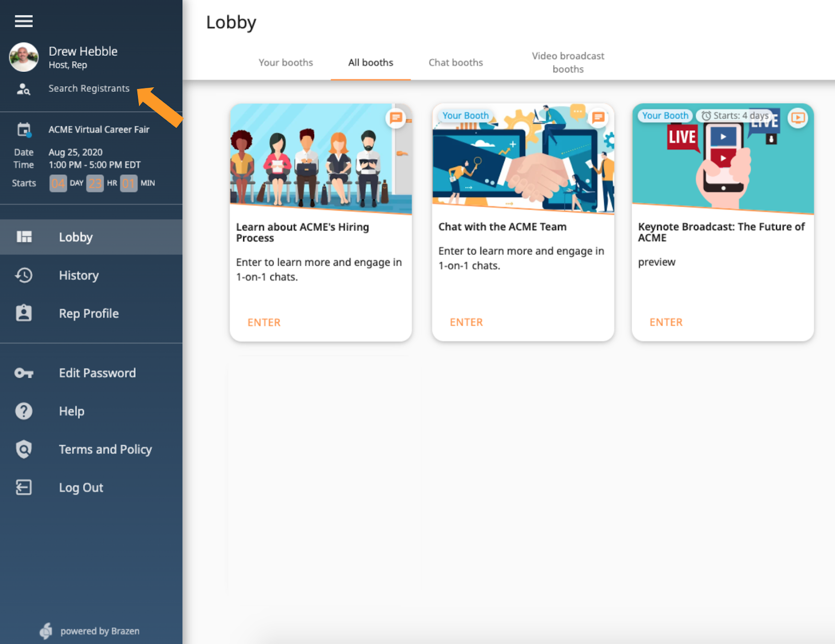The height and width of the screenshot is (644, 835).
Task: Click the Search Registrants person icon
Action: click(x=23, y=89)
